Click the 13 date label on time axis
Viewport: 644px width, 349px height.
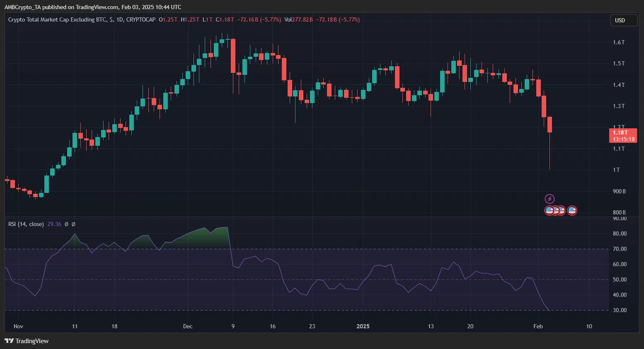[431, 326]
